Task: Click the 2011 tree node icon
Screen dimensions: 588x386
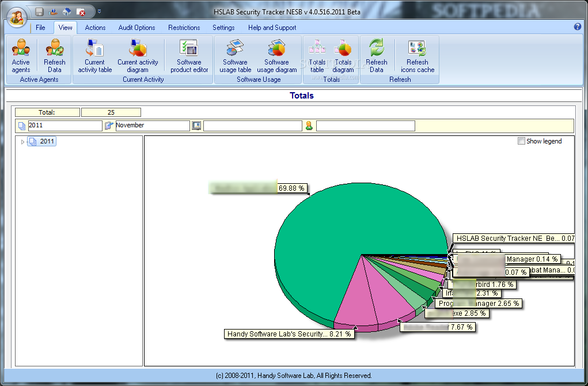Action: (33, 141)
